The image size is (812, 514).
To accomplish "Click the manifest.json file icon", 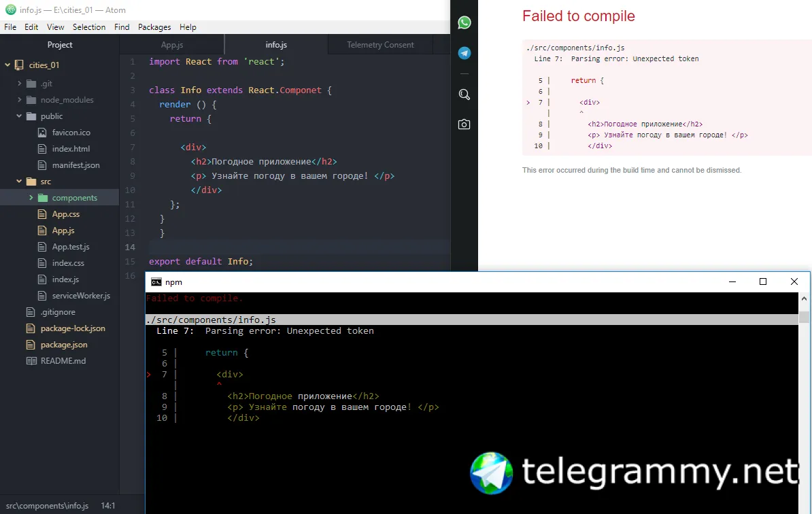I will pyautogui.click(x=42, y=165).
